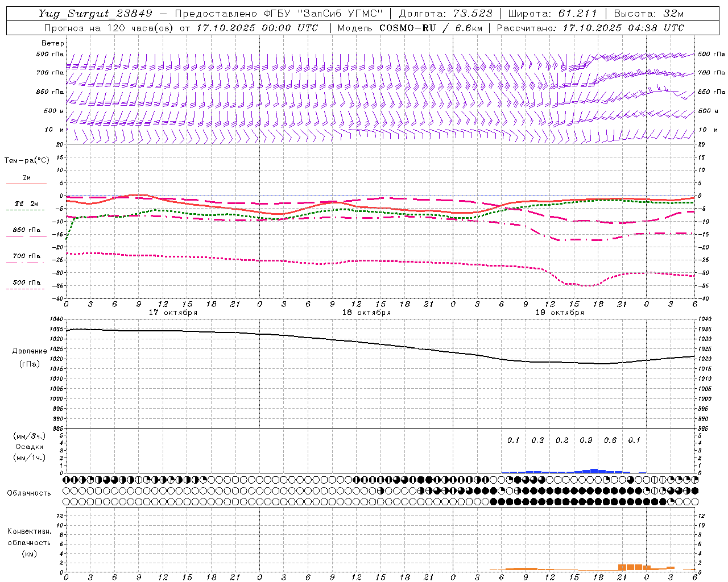Click the tallest blue precipitation bar
The height and width of the screenshot is (582, 728).
click(594, 471)
